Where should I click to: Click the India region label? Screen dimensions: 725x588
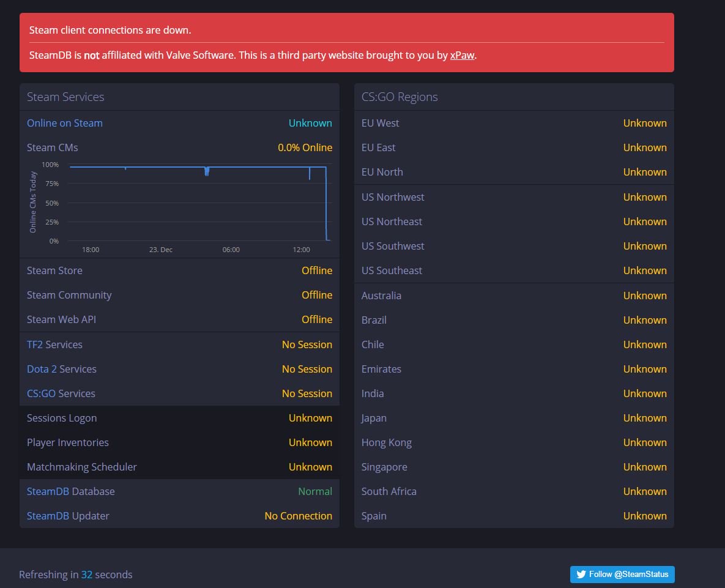point(373,393)
